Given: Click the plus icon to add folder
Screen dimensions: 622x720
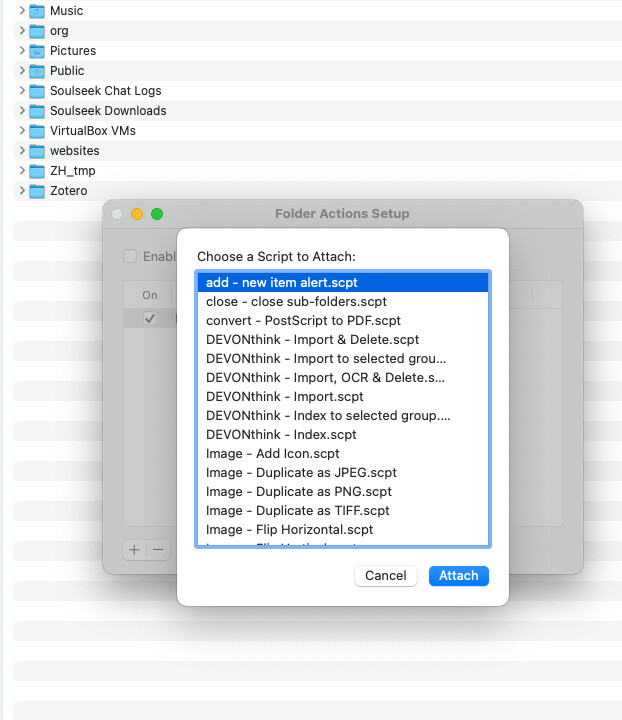Looking at the screenshot, I should click(x=134, y=550).
